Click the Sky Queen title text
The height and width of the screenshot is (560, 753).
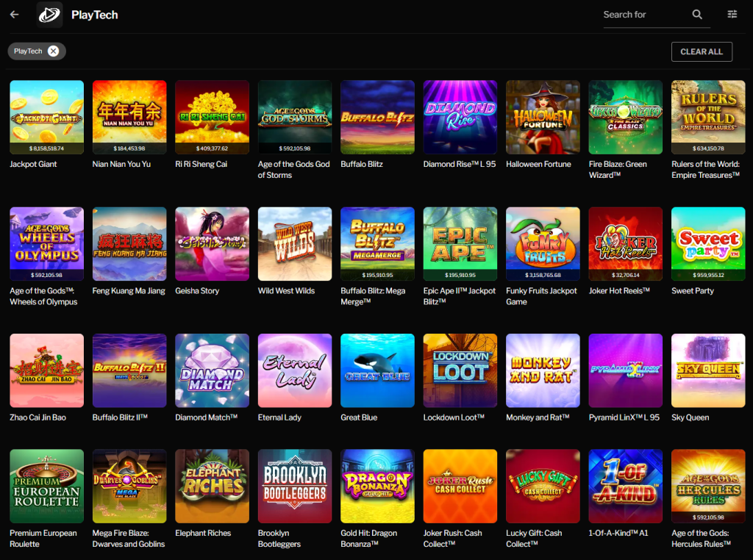(x=690, y=417)
